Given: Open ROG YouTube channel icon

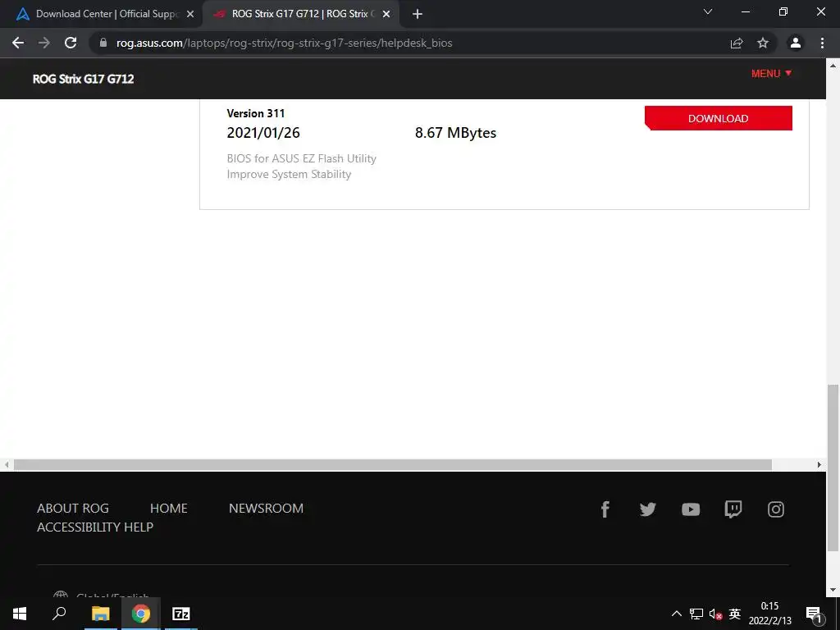Looking at the screenshot, I should click(691, 509).
